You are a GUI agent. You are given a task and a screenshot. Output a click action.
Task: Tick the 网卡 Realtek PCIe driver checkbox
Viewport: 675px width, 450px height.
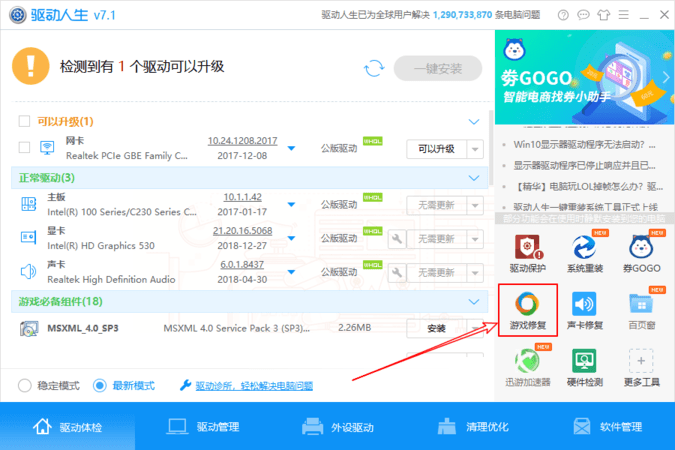coord(25,148)
